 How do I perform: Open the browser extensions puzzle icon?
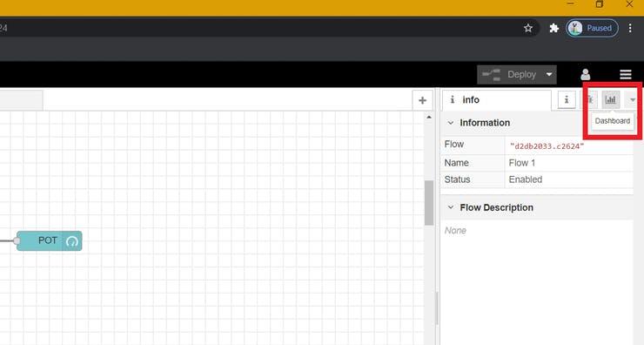[554, 28]
